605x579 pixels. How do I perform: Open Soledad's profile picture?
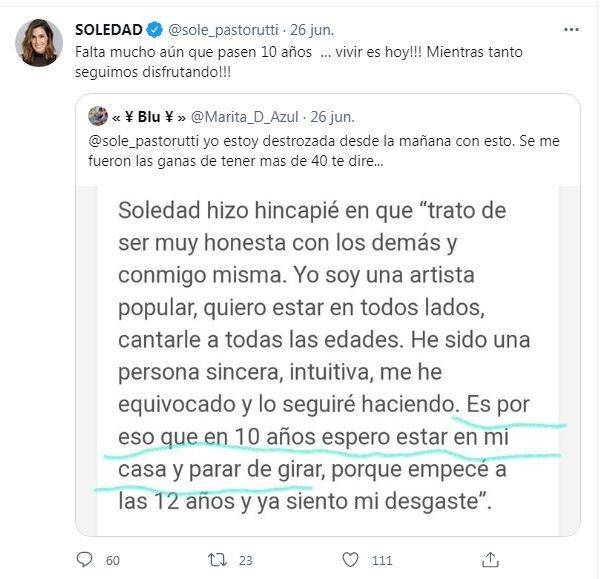[39, 43]
